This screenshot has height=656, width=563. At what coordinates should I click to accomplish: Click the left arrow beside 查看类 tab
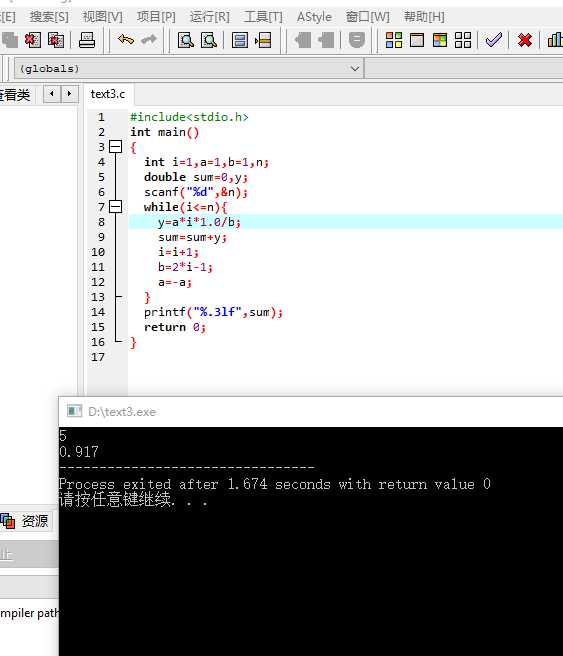(x=52, y=94)
